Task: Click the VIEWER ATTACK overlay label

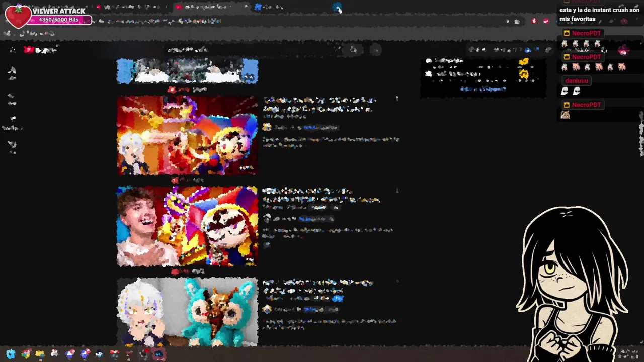Action: tap(59, 11)
